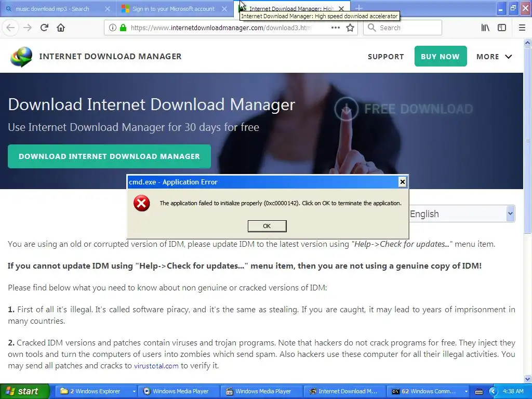The width and height of the screenshot is (532, 399).
Task: Click the magnifier icon in search box
Action: coord(371,28)
